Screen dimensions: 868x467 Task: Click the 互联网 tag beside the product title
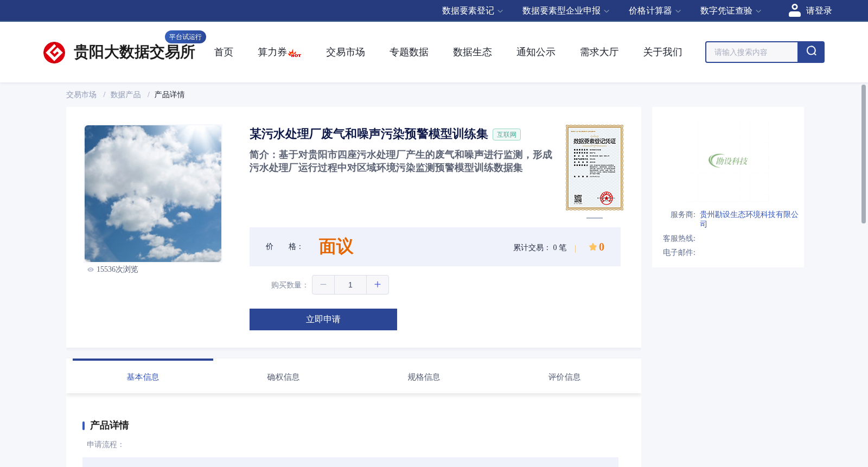[x=507, y=135]
